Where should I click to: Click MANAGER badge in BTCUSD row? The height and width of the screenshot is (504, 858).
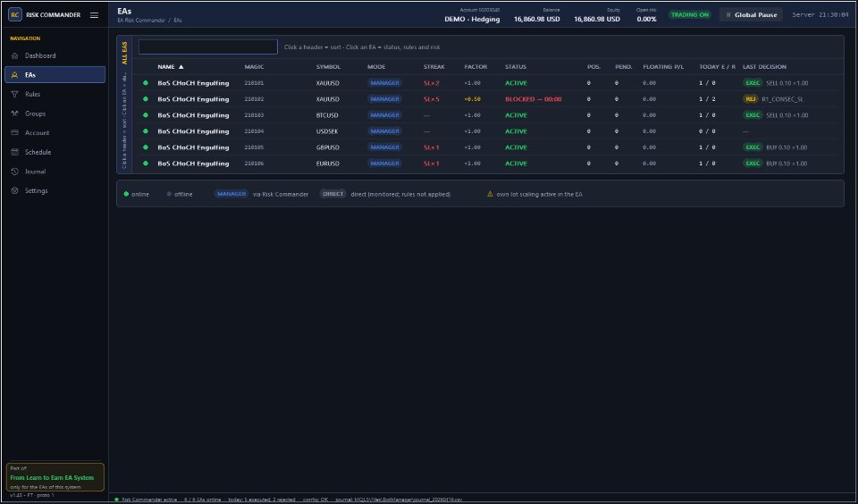(x=384, y=115)
